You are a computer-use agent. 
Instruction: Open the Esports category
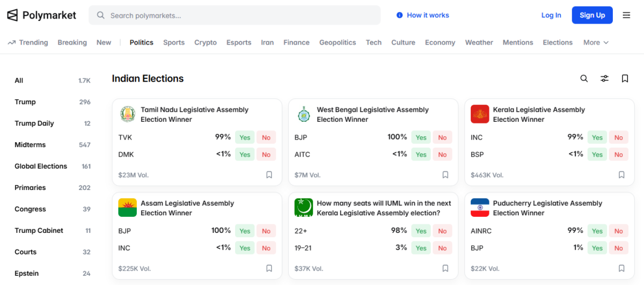click(239, 42)
